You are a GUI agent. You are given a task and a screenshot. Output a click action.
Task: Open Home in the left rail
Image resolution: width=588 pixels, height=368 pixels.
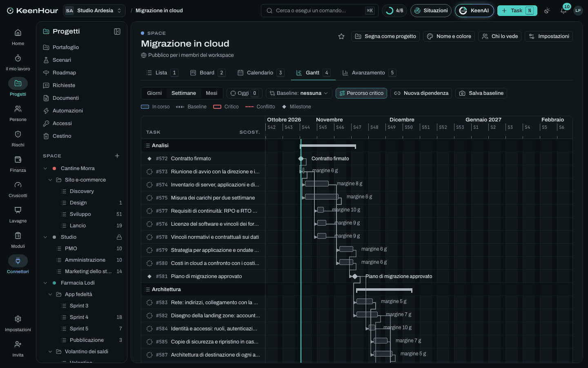point(18,37)
